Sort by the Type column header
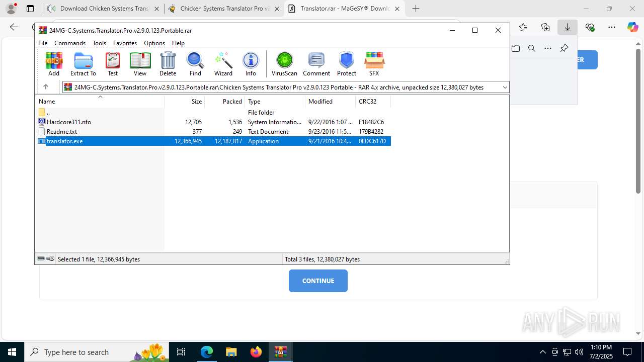The image size is (644, 362). coord(275,101)
